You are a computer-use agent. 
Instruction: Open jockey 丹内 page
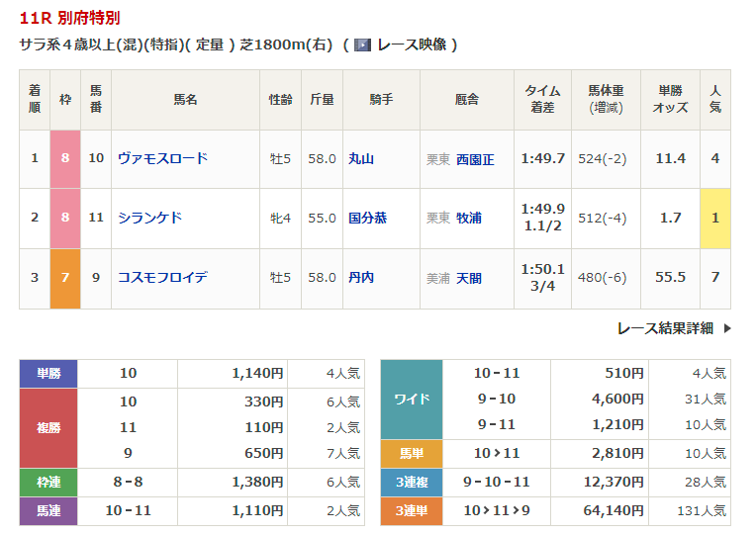[361, 277]
